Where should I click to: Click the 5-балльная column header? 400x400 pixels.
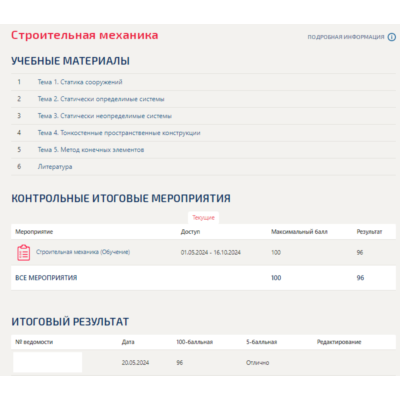click(262, 342)
